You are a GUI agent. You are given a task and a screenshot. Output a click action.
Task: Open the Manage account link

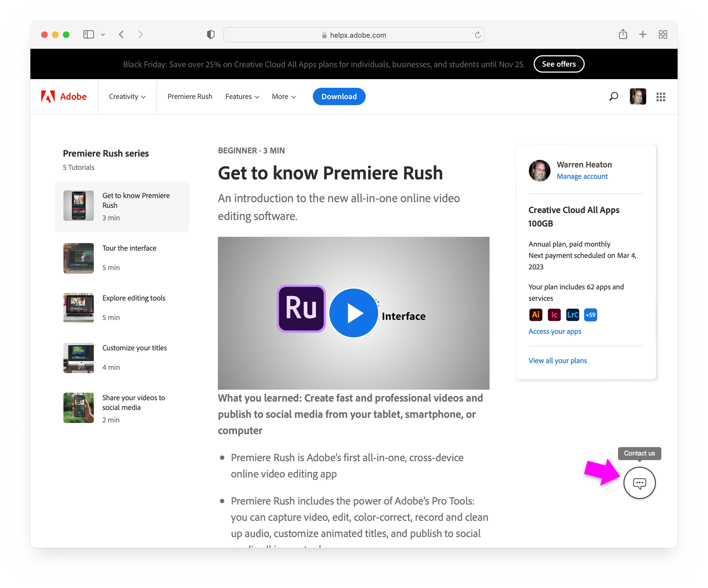click(x=582, y=177)
